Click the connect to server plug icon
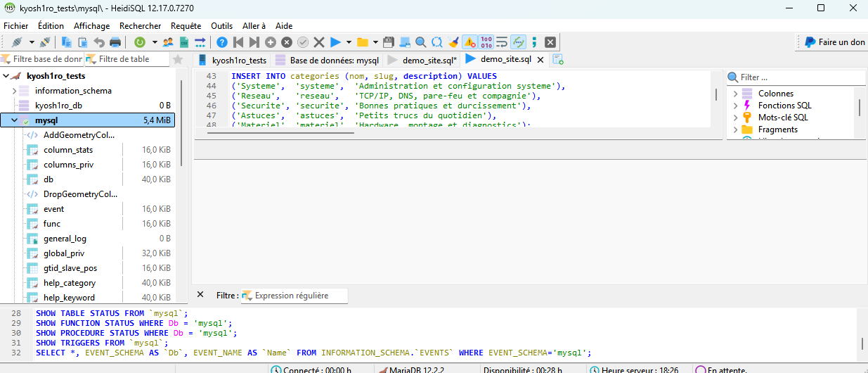Screen dimensions: 868x373 (x=17, y=42)
